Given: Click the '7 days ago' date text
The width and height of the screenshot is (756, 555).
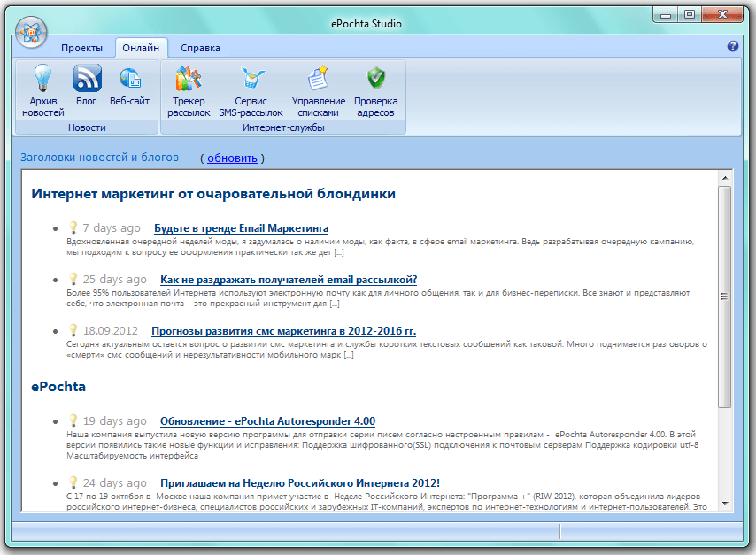Looking at the screenshot, I should [112, 228].
